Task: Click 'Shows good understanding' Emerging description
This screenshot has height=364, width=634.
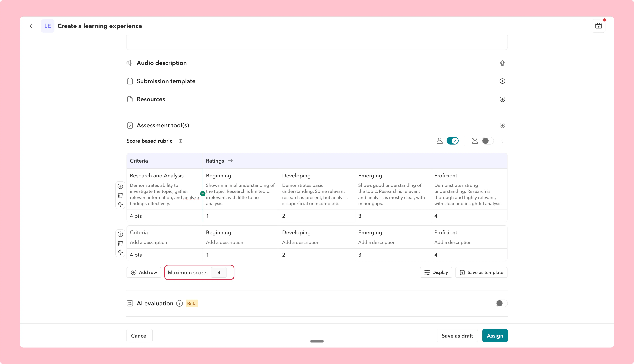Action: pyautogui.click(x=392, y=194)
